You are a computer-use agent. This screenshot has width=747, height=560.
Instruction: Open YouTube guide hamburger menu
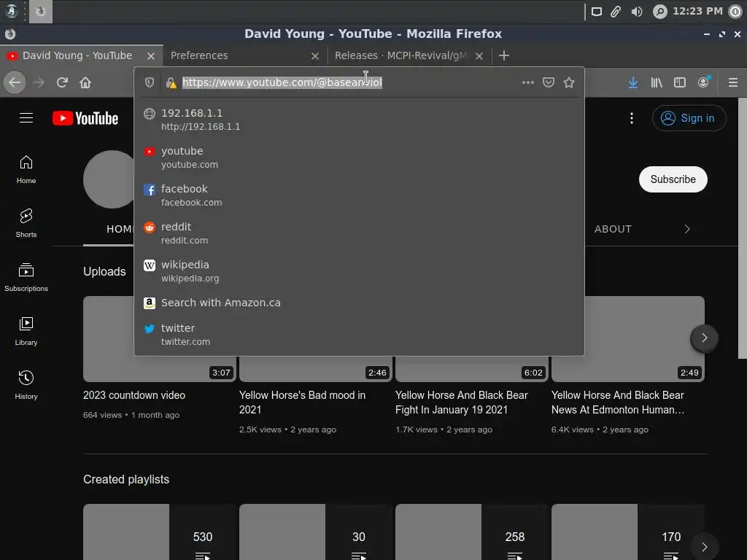pos(26,117)
